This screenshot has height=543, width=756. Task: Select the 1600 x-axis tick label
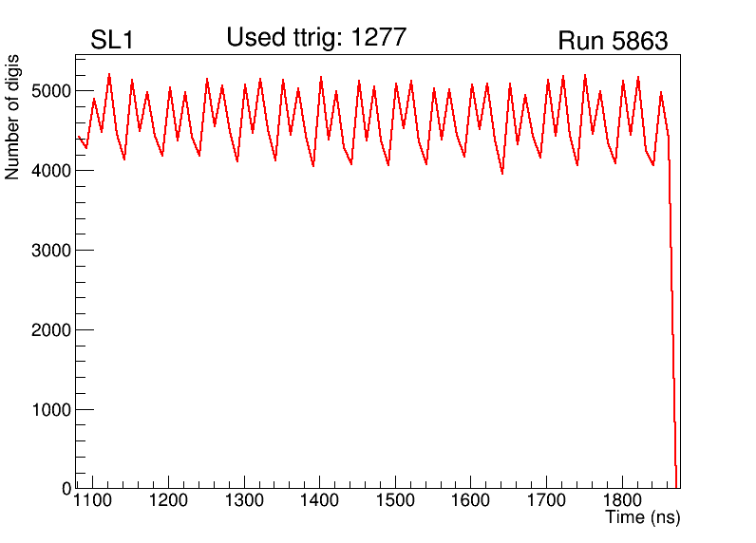(x=471, y=501)
